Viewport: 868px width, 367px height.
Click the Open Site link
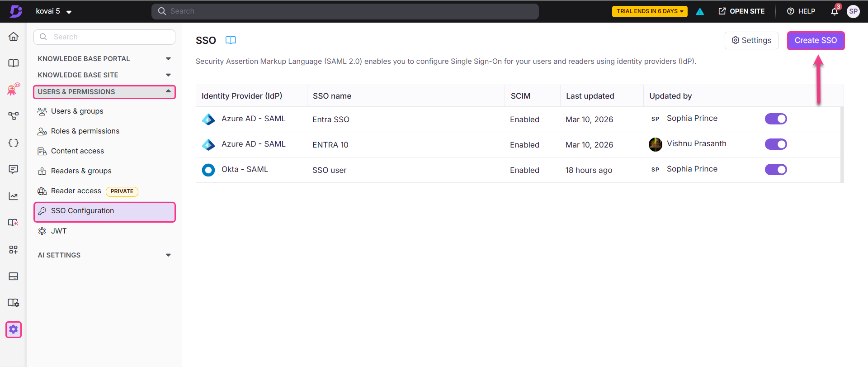[741, 11]
